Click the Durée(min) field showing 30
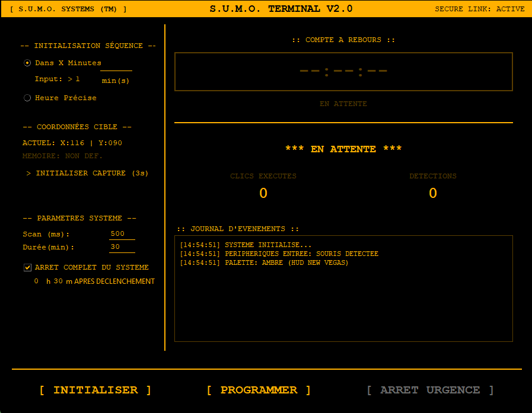This screenshot has height=413, width=532. click(x=122, y=247)
